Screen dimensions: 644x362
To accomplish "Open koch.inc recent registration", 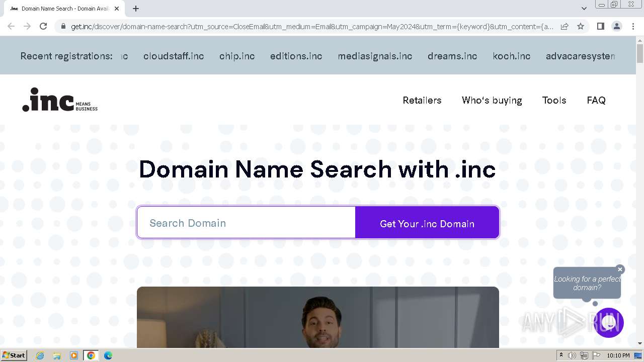I will (x=512, y=56).
